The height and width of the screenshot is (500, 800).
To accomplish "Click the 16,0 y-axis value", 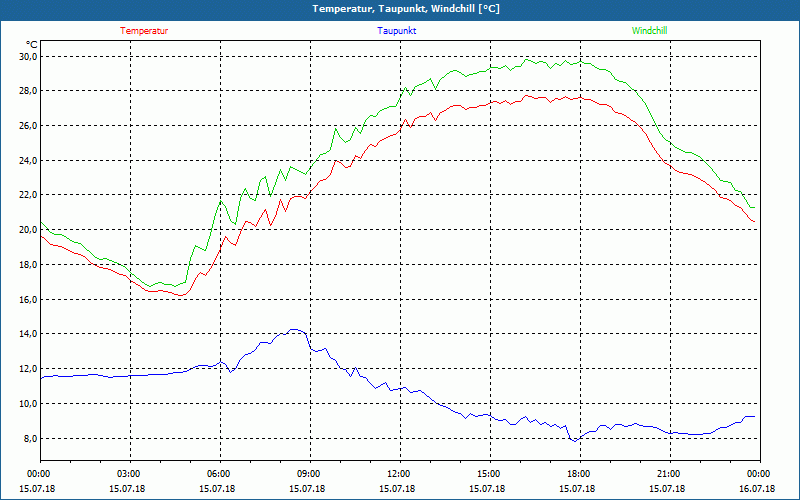I will 28,299.
